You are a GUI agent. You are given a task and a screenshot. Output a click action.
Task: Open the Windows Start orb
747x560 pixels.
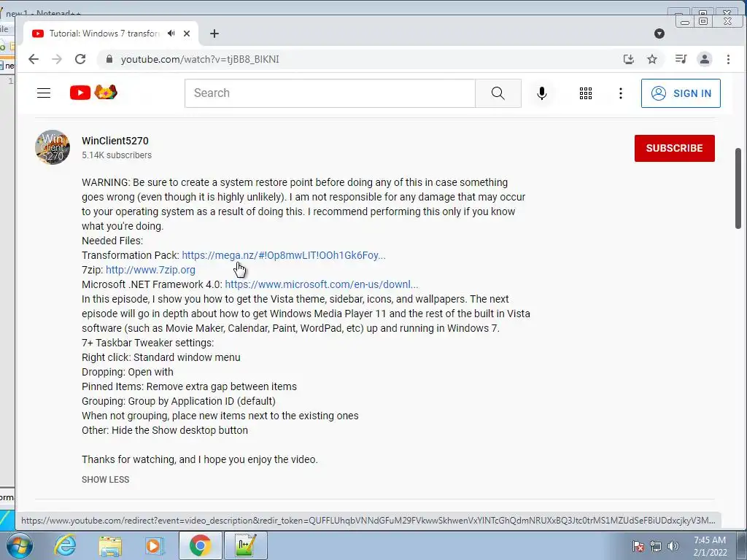tap(19, 545)
